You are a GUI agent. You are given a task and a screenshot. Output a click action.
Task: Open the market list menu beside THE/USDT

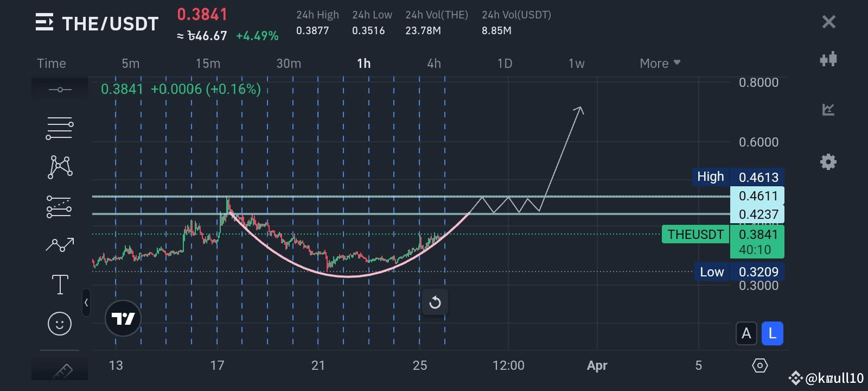pos(44,22)
